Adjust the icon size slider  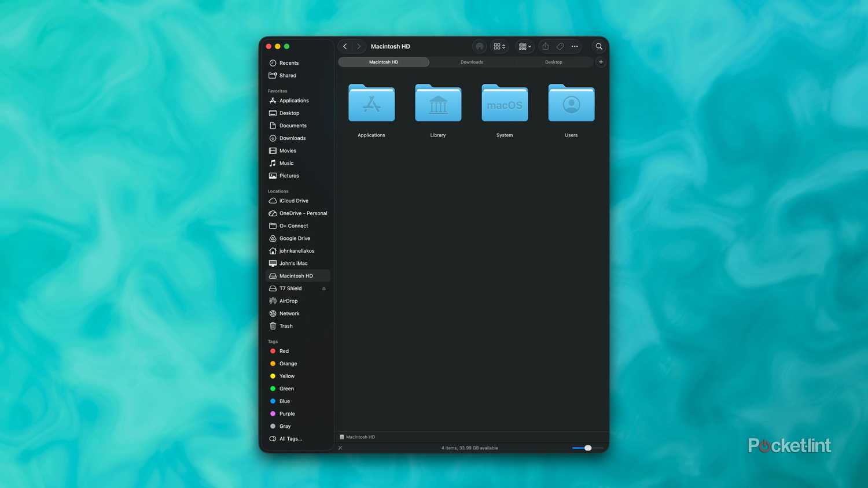pos(587,448)
